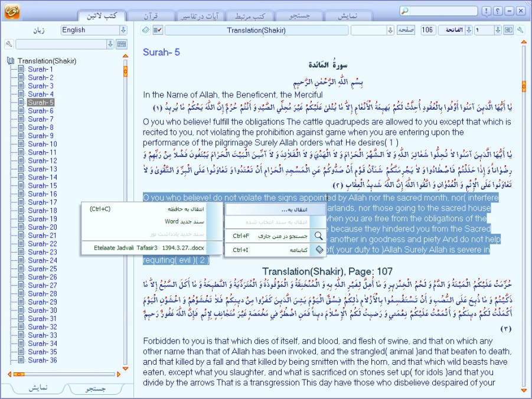532x399 pixels.
Task: Select the Translation(Shakir) root tree node
Action: (x=47, y=61)
